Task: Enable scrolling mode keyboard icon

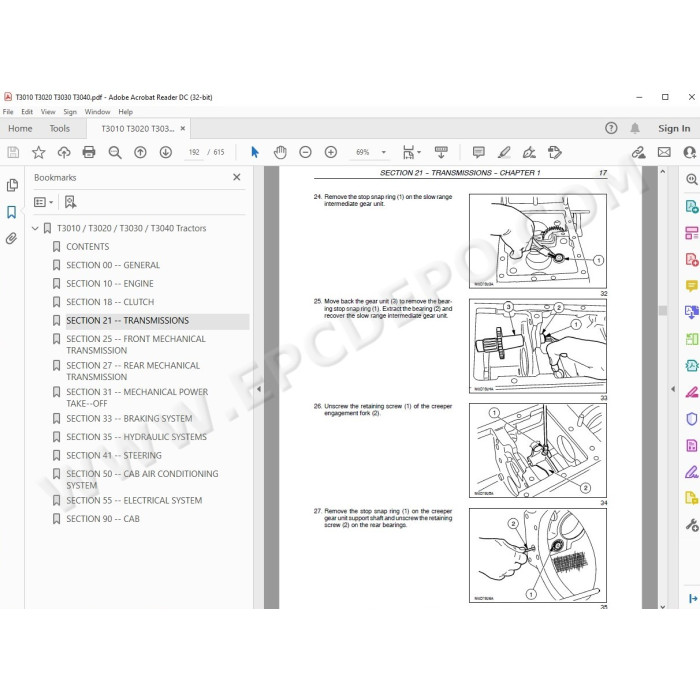Action: tap(441, 152)
